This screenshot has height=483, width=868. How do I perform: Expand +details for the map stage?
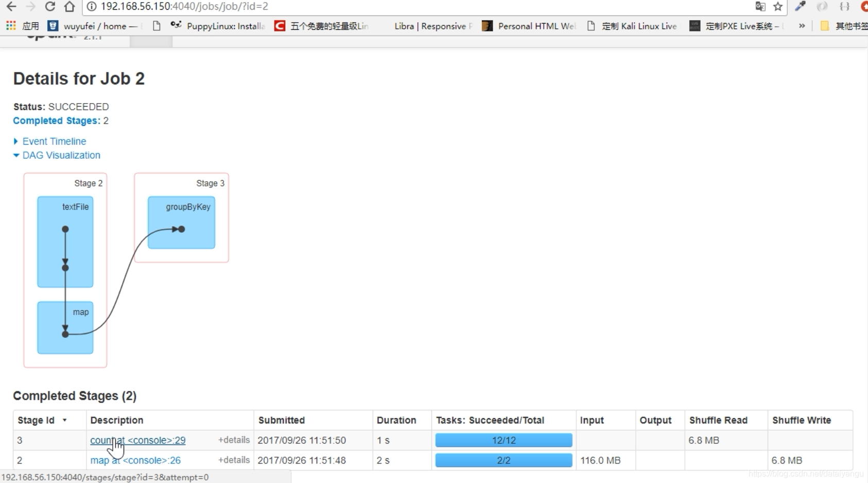[x=234, y=460]
